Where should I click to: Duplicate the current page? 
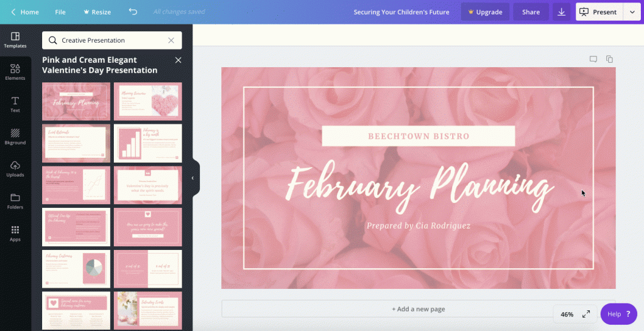[609, 59]
